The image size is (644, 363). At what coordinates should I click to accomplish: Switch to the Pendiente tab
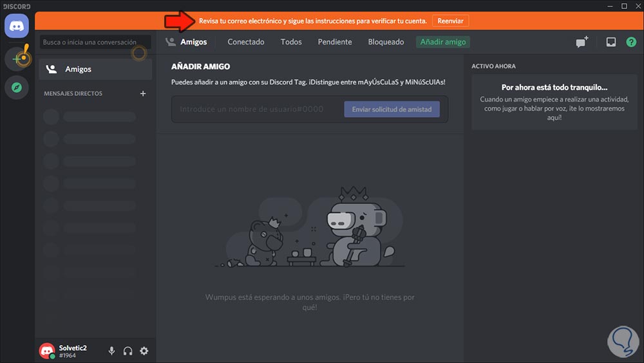pyautogui.click(x=335, y=42)
